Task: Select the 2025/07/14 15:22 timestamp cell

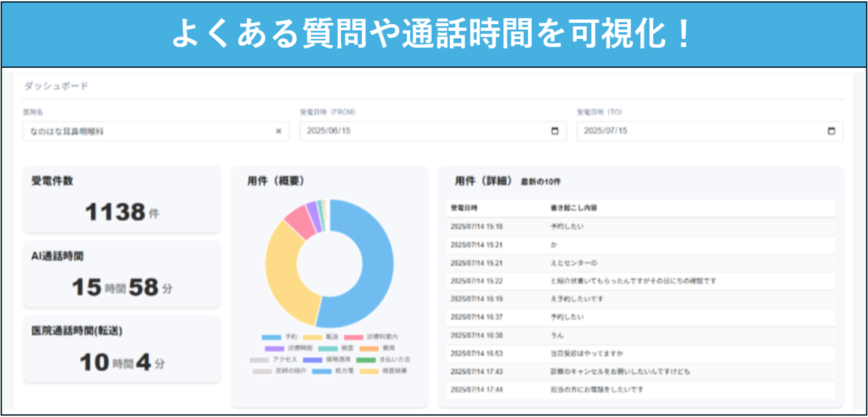Action: click(x=477, y=281)
